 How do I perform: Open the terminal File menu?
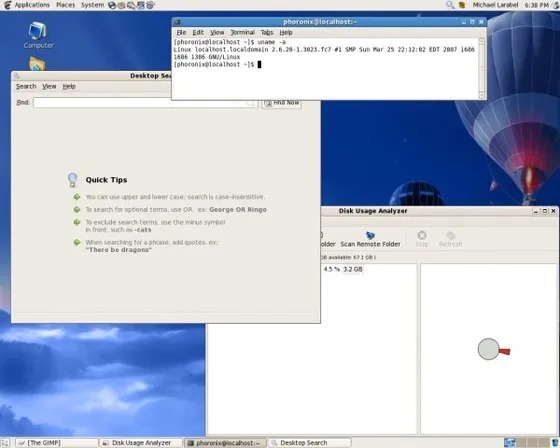(181, 33)
